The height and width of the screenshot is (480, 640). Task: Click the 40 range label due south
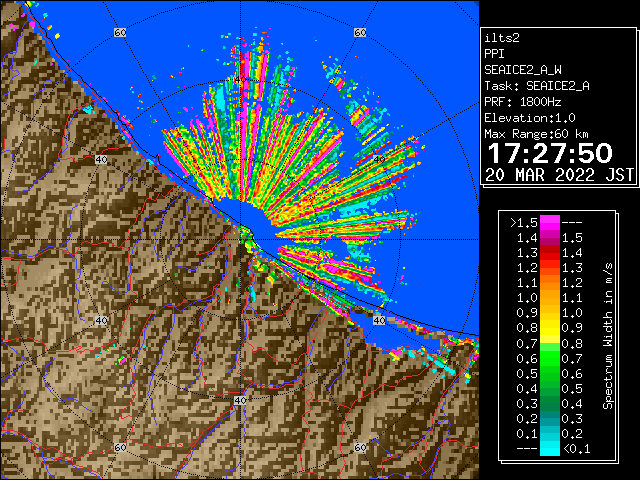tap(240, 400)
